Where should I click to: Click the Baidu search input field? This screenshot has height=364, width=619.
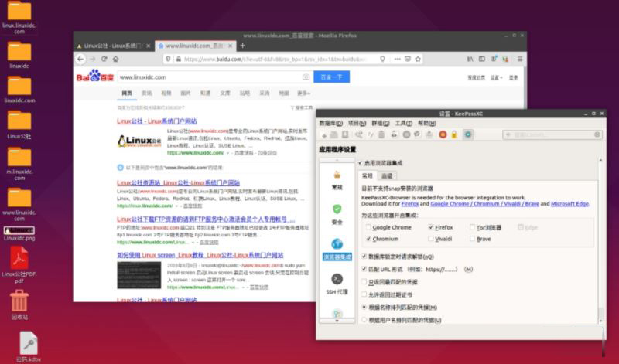(215, 77)
